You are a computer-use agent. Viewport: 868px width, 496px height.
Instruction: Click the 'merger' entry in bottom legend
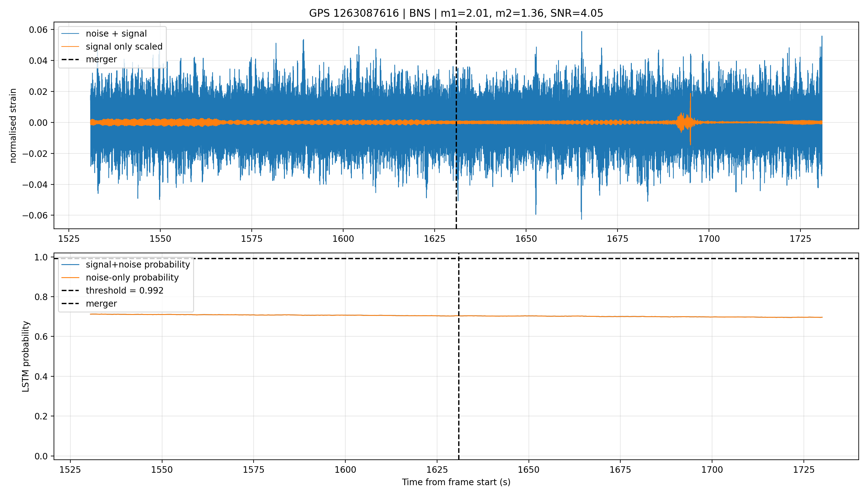click(x=89, y=303)
